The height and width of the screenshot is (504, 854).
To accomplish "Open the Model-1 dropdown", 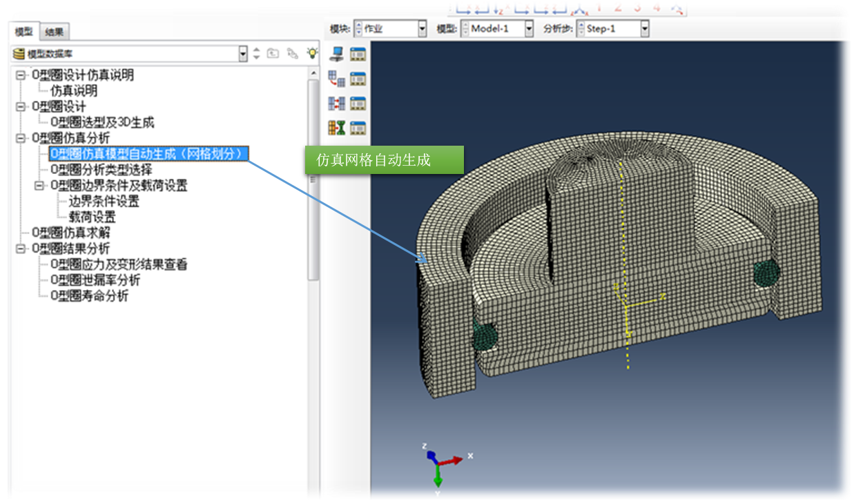I will [x=529, y=29].
